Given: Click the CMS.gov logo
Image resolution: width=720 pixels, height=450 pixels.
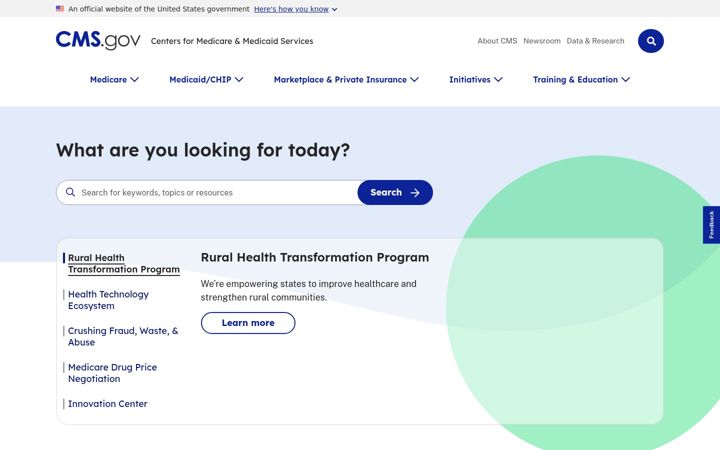Looking at the screenshot, I should click(x=98, y=41).
